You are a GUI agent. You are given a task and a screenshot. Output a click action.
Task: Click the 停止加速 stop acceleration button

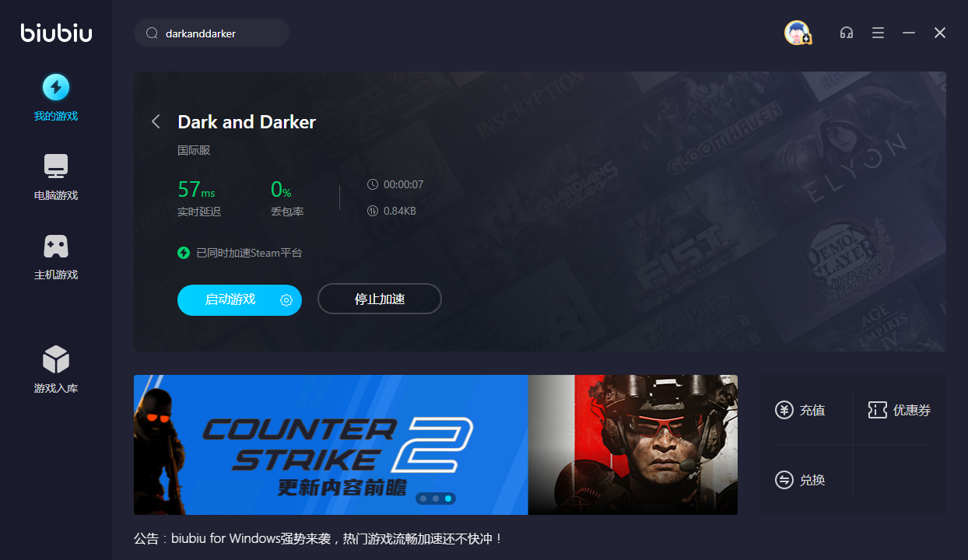tap(380, 299)
